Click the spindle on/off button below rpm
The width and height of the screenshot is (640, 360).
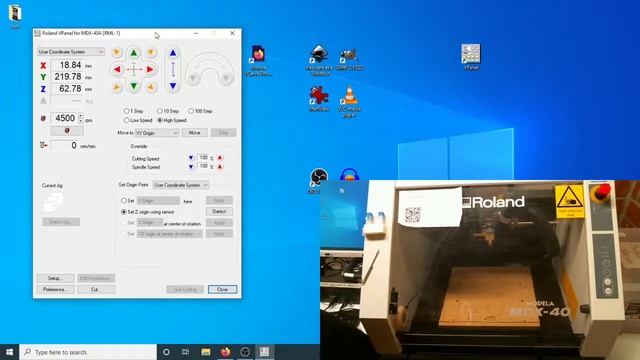point(67,131)
